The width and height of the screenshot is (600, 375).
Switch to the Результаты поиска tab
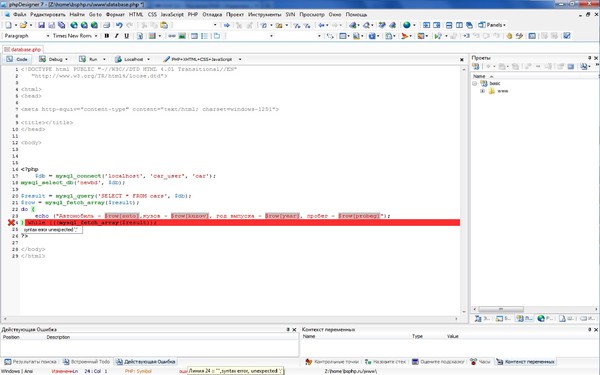click(x=30, y=362)
